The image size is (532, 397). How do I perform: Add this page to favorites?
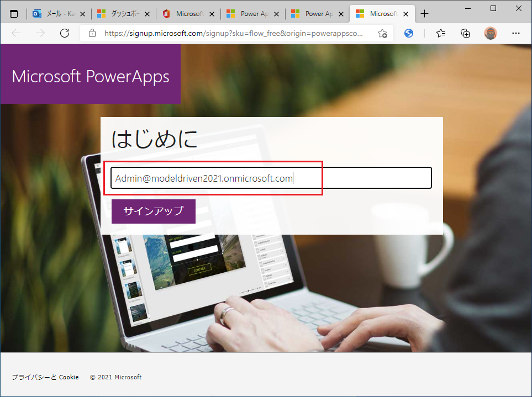(x=382, y=33)
